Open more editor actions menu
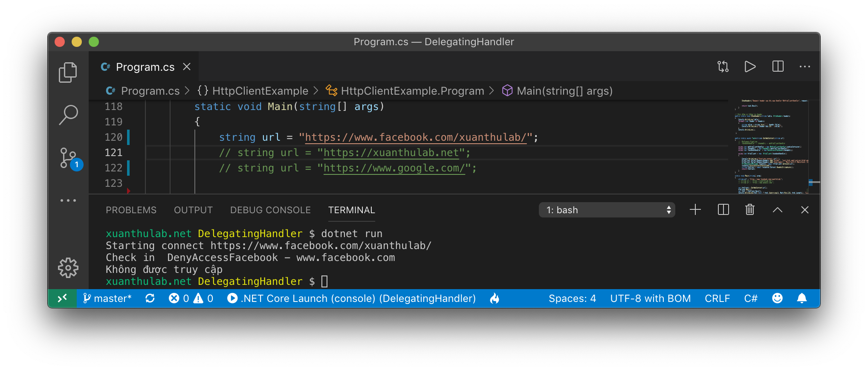 click(x=805, y=67)
